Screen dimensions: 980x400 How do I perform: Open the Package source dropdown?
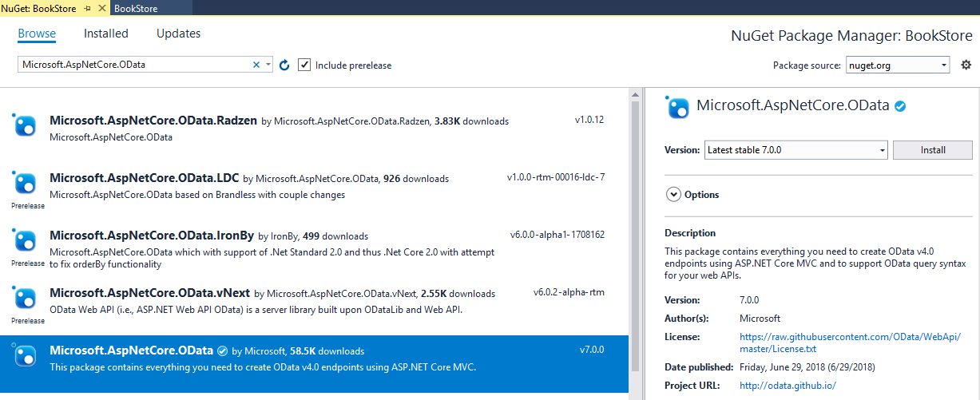point(897,65)
